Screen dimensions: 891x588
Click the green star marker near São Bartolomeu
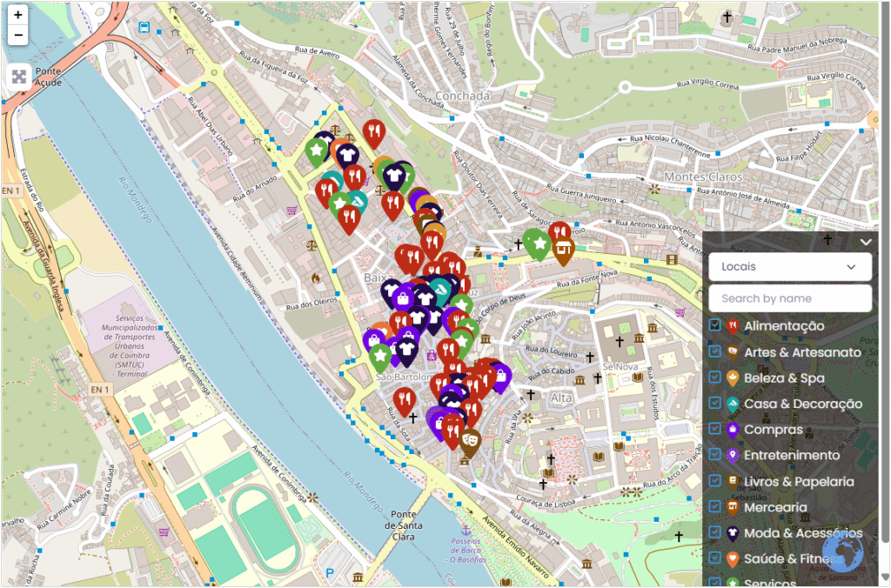(x=379, y=355)
